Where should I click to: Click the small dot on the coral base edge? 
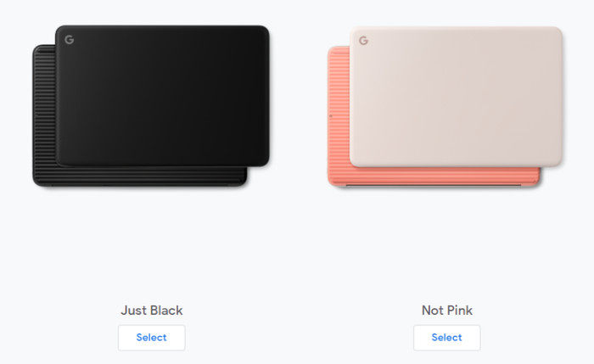[x=331, y=116]
